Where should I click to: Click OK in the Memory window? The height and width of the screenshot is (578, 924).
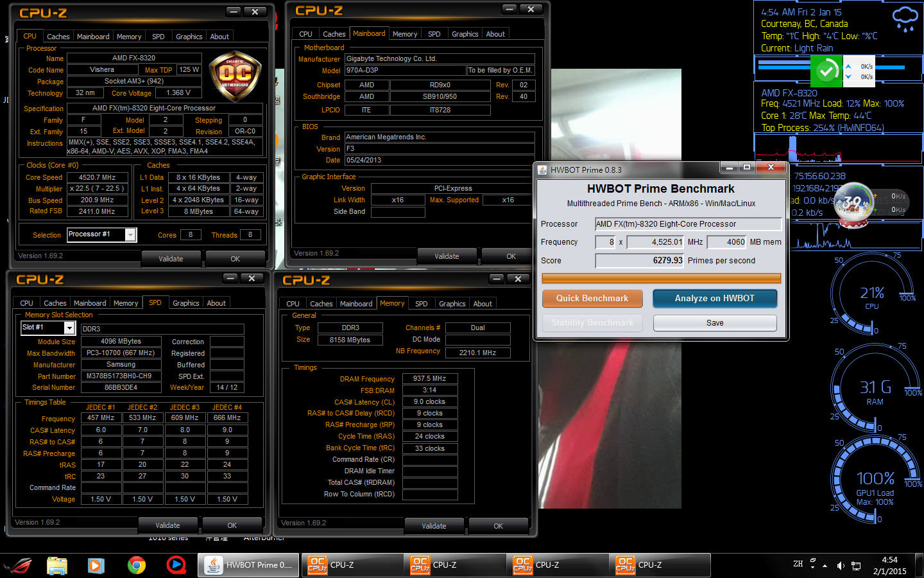pyautogui.click(x=498, y=526)
